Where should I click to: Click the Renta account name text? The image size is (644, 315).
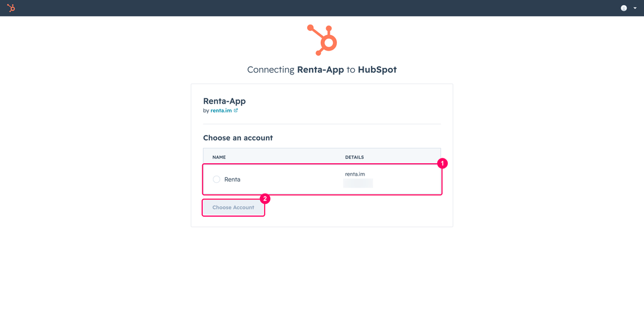point(233,179)
